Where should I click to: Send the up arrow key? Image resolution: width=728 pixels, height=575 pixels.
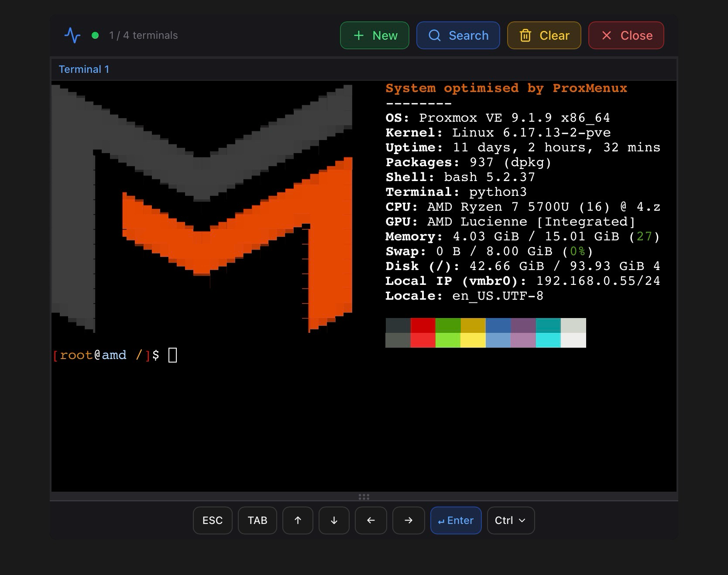click(298, 520)
